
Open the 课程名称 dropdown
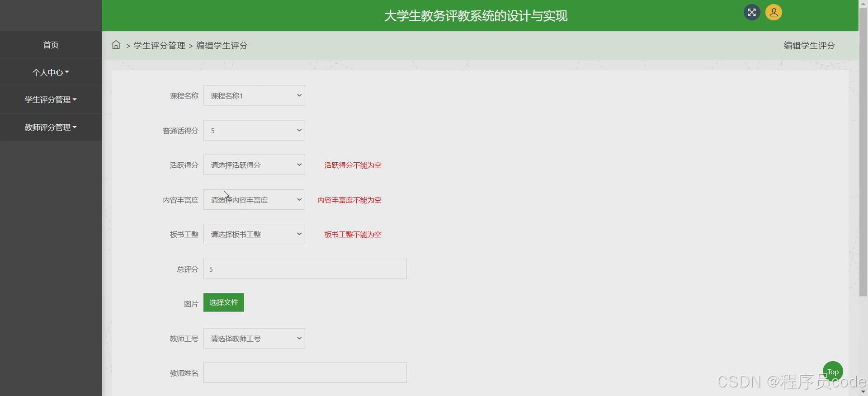(254, 95)
